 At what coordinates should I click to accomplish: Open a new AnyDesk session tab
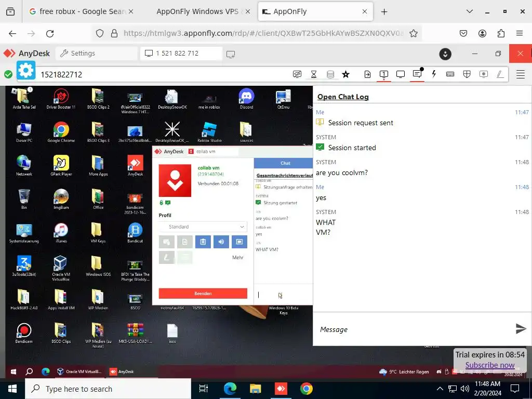coord(231,54)
